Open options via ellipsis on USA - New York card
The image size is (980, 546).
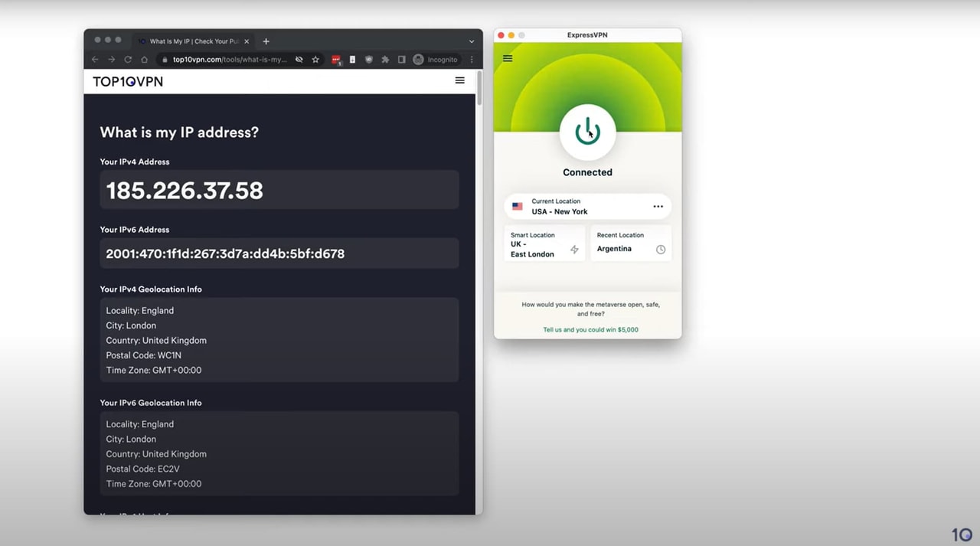(658, 205)
